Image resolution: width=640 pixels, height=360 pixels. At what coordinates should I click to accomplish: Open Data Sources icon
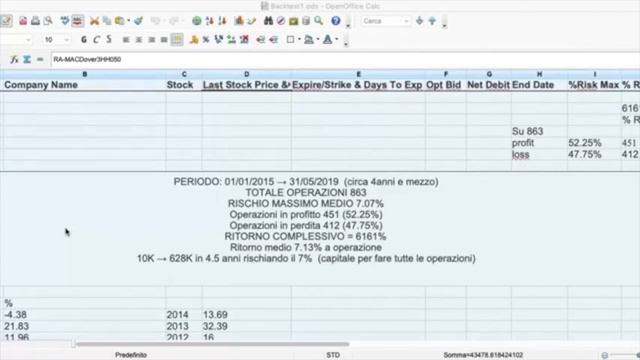click(x=306, y=21)
